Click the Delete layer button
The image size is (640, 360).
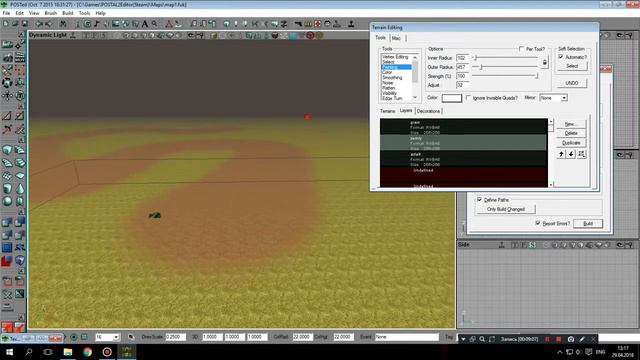pyautogui.click(x=571, y=133)
